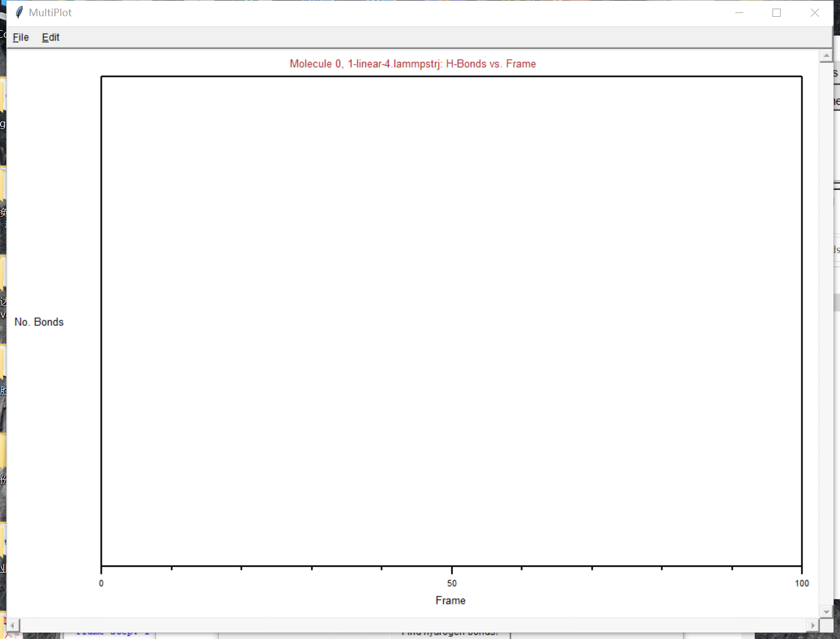840x639 pixels.
Task: Click the vertical scrollbar down arrow
Action: click(x=826, y=611)
